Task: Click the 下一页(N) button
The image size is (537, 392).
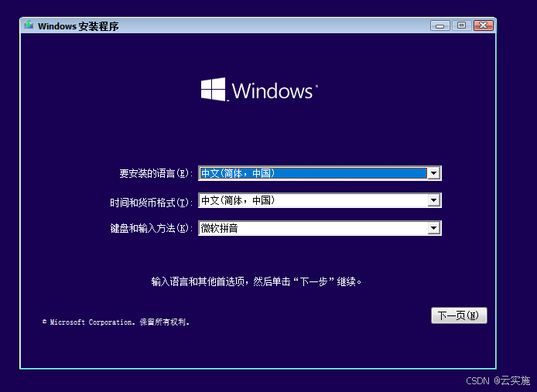Action: (459, 315)
